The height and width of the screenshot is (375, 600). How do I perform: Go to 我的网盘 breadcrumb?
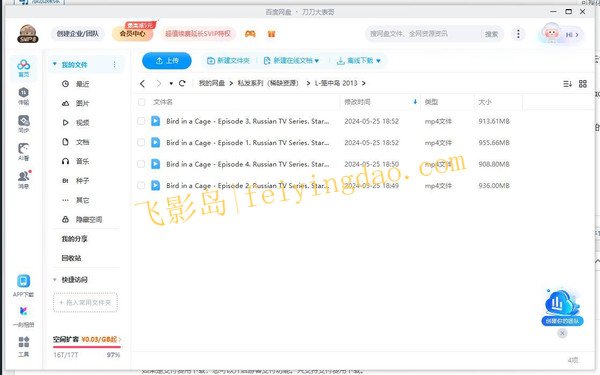pyautogui.click(x=212, y=83)
